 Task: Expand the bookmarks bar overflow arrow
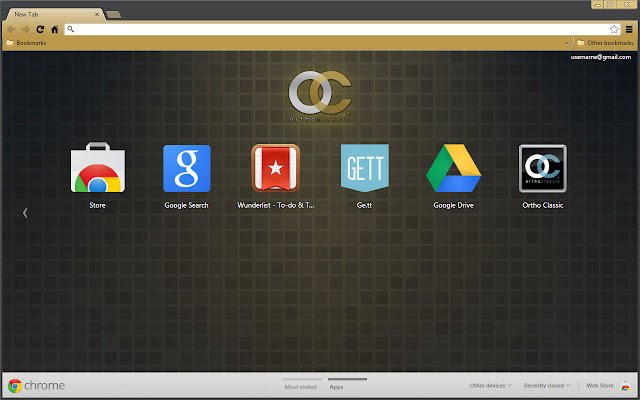567,43
